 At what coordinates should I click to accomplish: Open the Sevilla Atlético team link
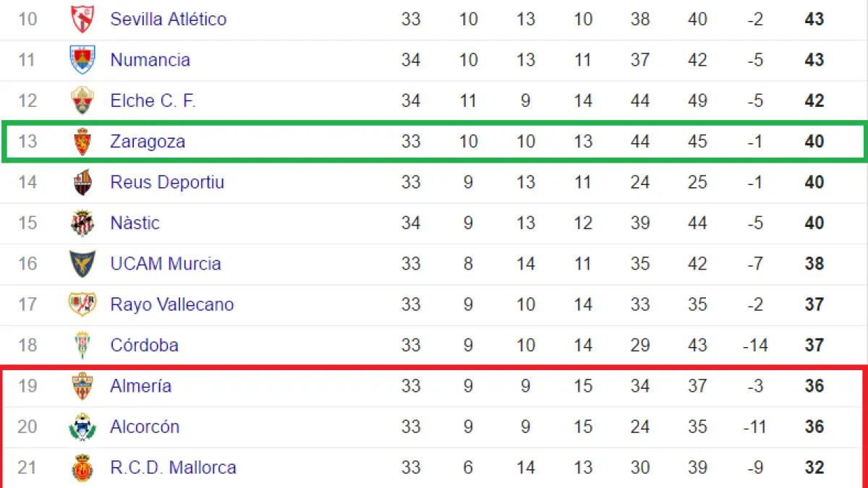point(168,19)
